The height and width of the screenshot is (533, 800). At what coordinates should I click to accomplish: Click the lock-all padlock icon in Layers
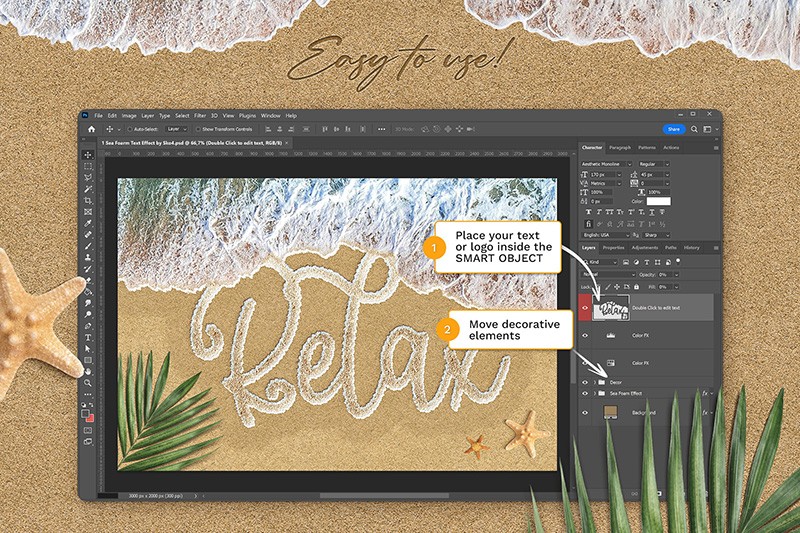[x=634, y=286]
